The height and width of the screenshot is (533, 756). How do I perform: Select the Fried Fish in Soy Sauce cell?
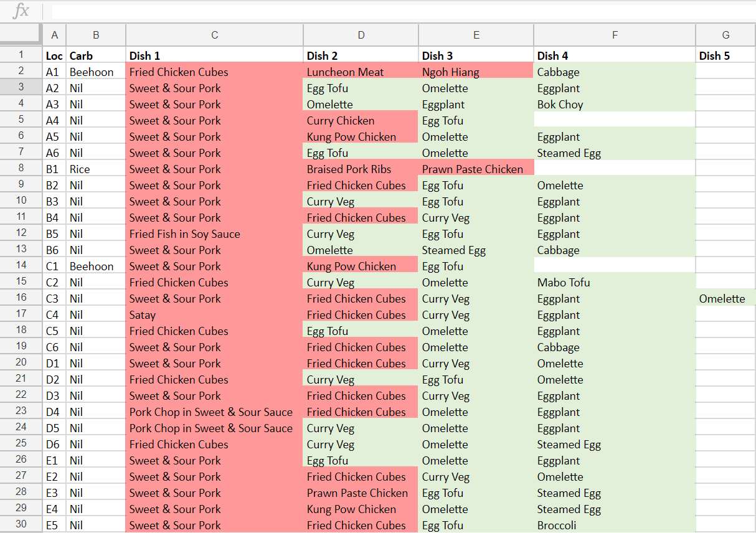(x=214, y=234)
